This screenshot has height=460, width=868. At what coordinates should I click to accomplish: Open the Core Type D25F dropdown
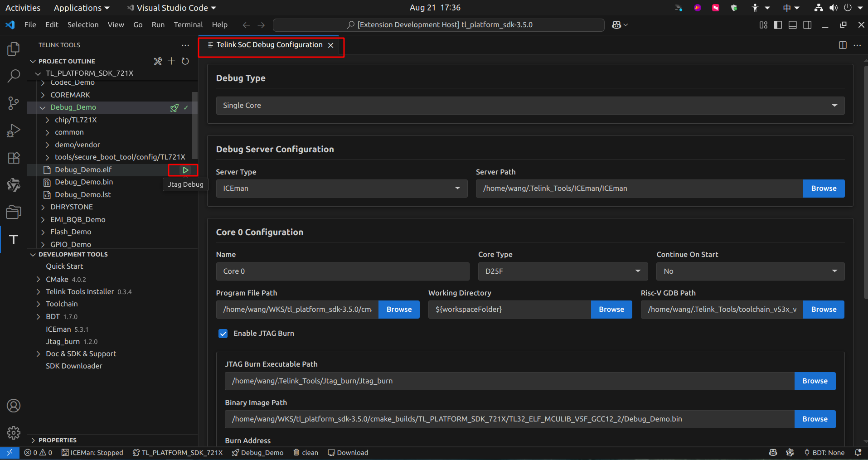[562, 271]
